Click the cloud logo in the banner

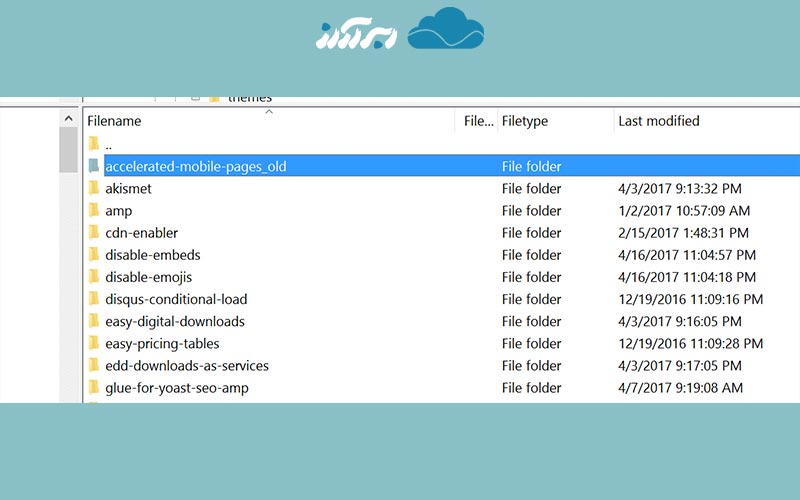pyautogui.click(x=446, y=30)
